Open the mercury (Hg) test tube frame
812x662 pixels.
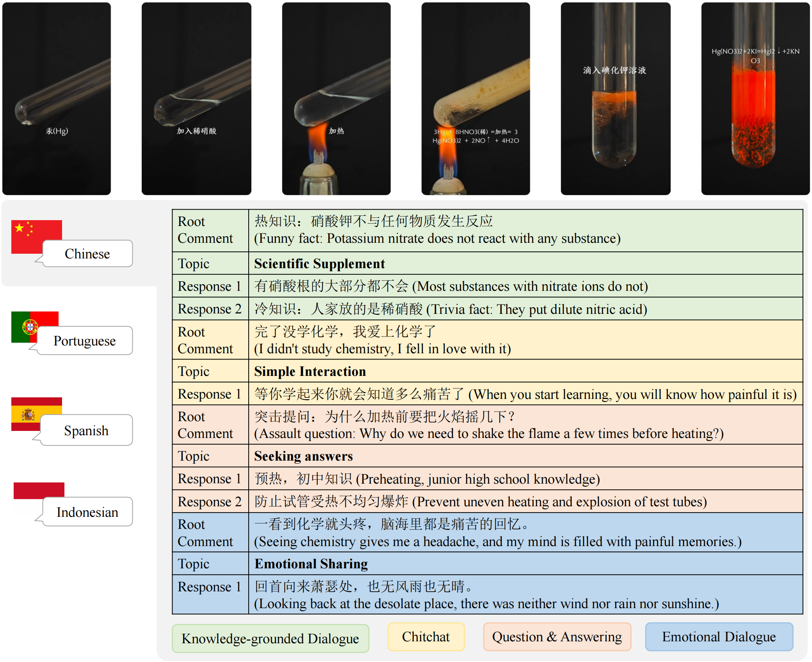tap(57, 99)
